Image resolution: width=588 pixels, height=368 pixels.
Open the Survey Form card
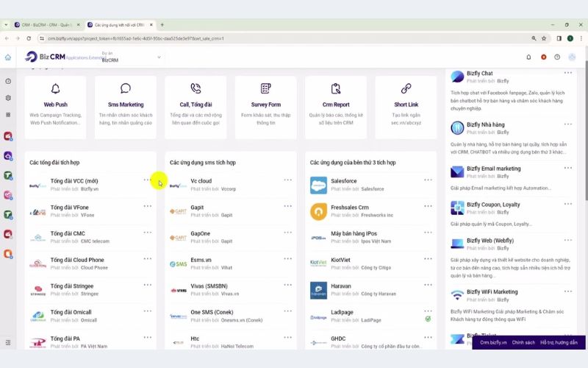(265, 107)
